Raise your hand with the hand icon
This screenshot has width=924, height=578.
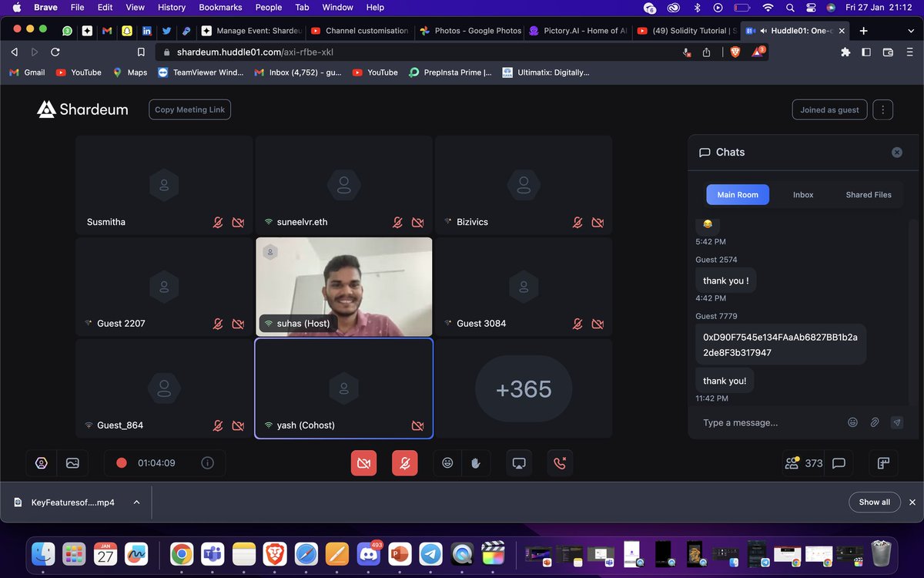pos(476,462)
